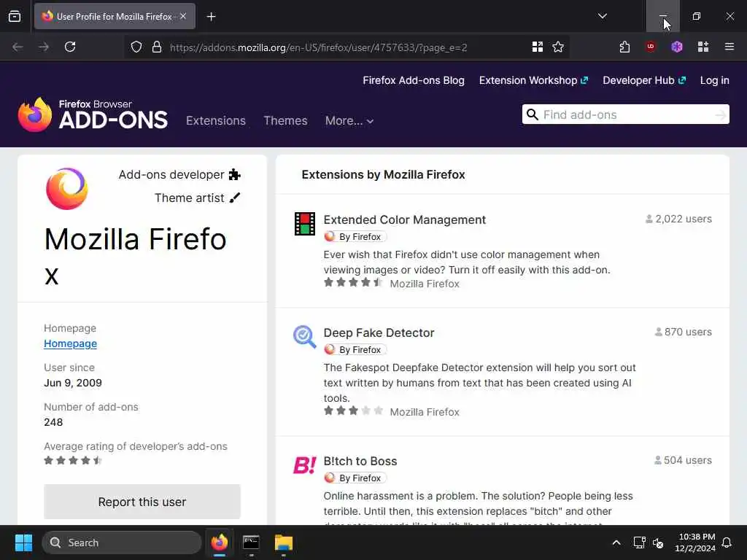Open the Windows Start menu
747x560 pixels.
click(23, 542)
